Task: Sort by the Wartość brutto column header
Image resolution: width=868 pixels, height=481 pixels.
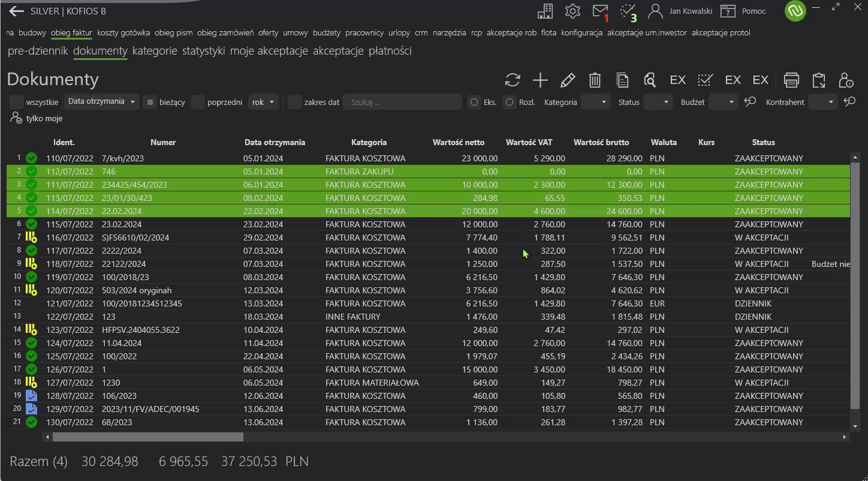Action: click(x=601, y=142)
